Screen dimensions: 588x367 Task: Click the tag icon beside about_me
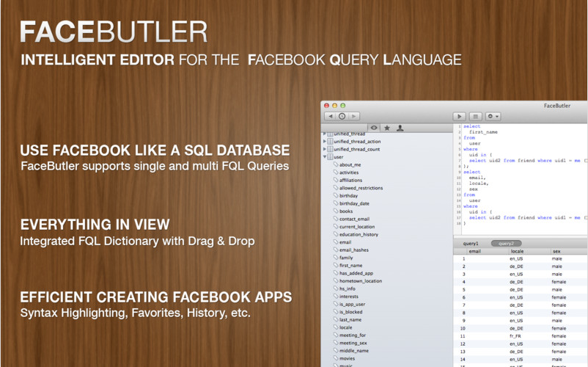click(336, 164)
